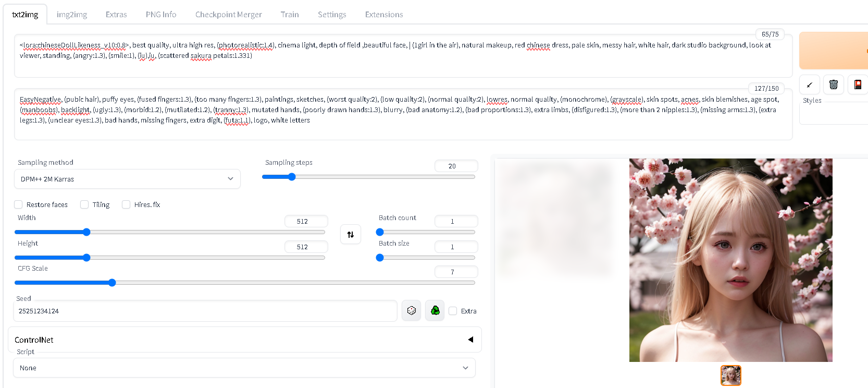Viewport: 868px width, 388px height.
Task: Click inside the negative prompt text box
Action: 403,114
